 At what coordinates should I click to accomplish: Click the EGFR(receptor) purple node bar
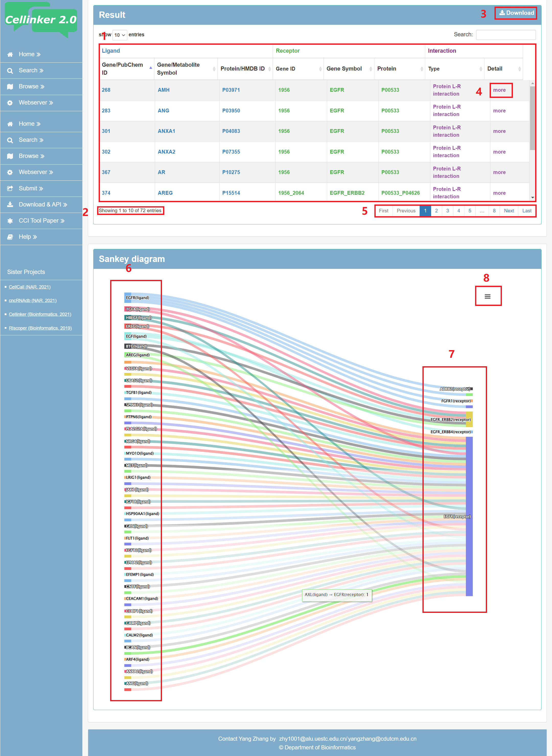click(469, 516)
